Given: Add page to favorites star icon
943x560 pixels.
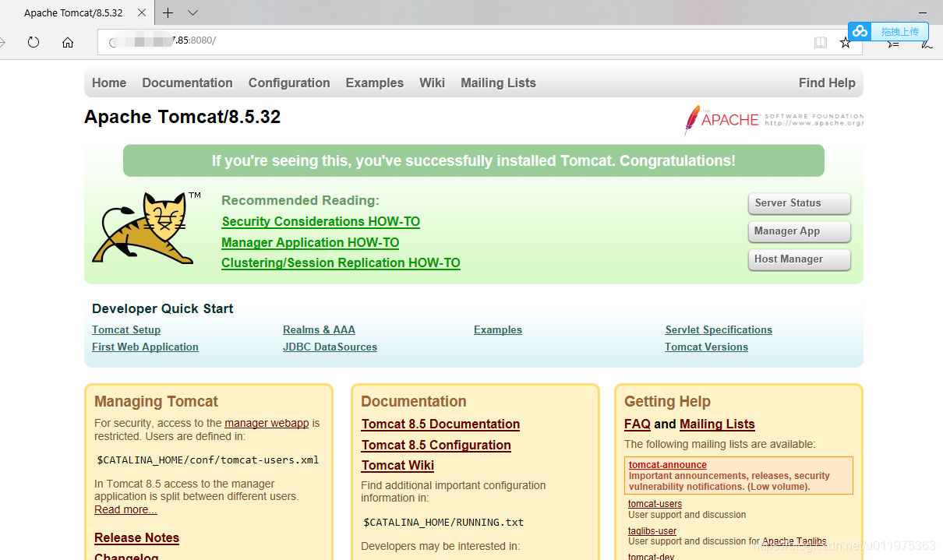Looking at the screenshot, I should pyautogui.click(x=846, y=42).
